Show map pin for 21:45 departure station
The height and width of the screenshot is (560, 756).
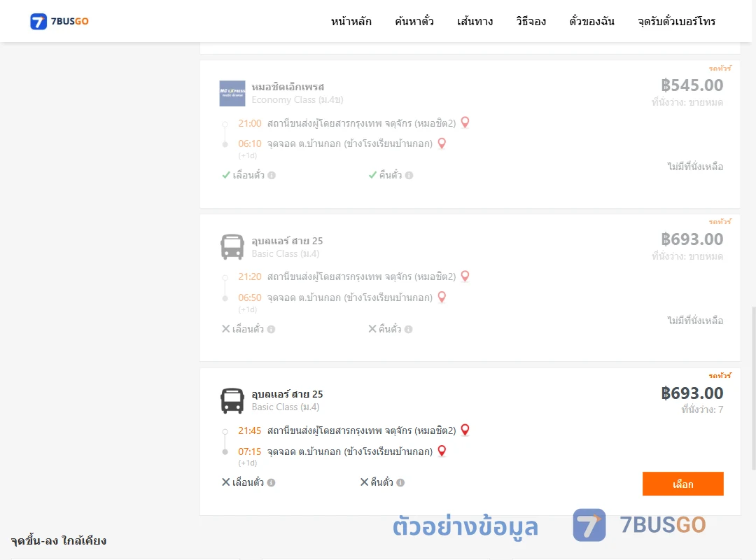[465, 430]
